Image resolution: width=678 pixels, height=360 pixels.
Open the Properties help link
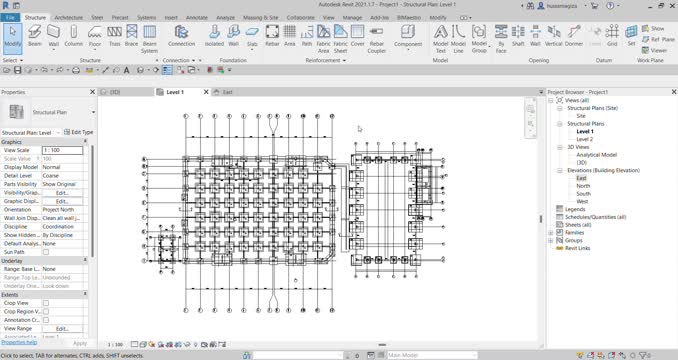[x=19, y=342]
